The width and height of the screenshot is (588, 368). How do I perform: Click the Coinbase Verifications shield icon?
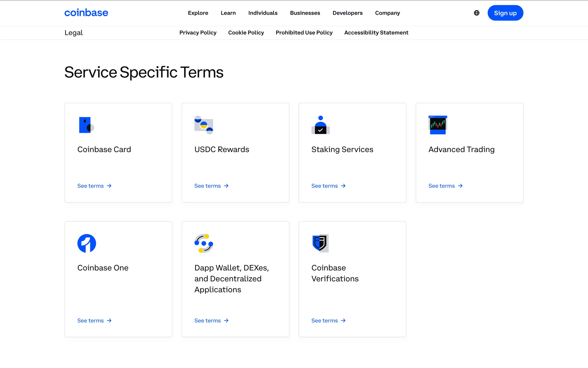320,243
